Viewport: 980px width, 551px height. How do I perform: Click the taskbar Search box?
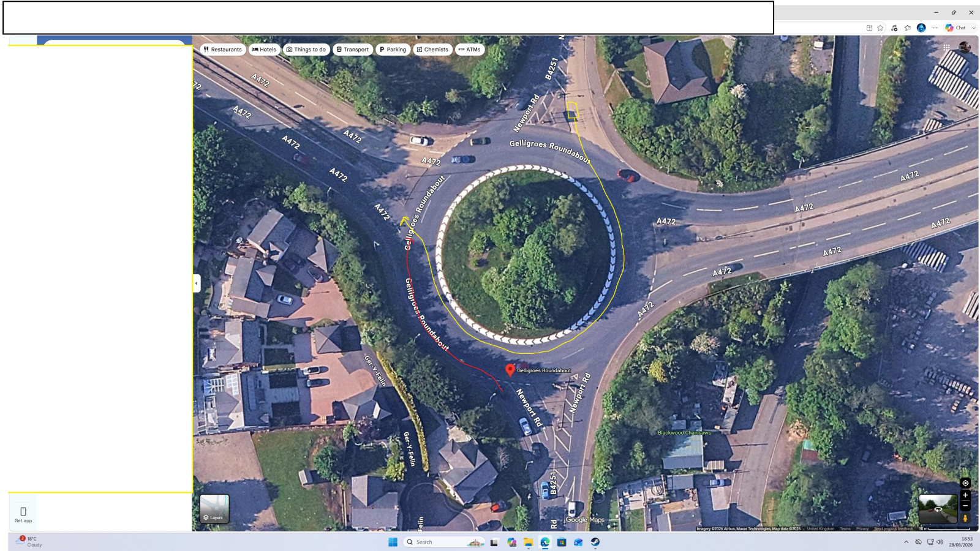click(443, 542)
